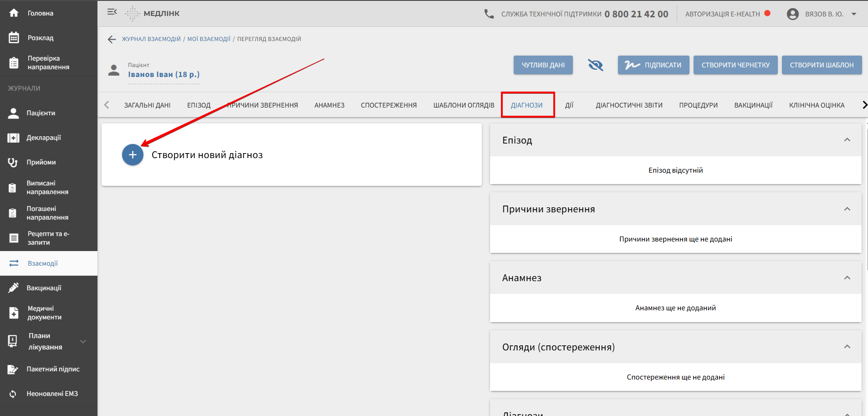The height and width of the screenshot is (416, 868).
Task: Collapse the Причини звернення panel
Action: (847, 209)
